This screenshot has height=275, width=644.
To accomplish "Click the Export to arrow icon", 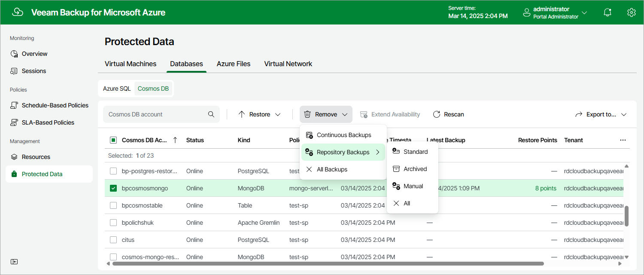I will click(x=579, y=115).
